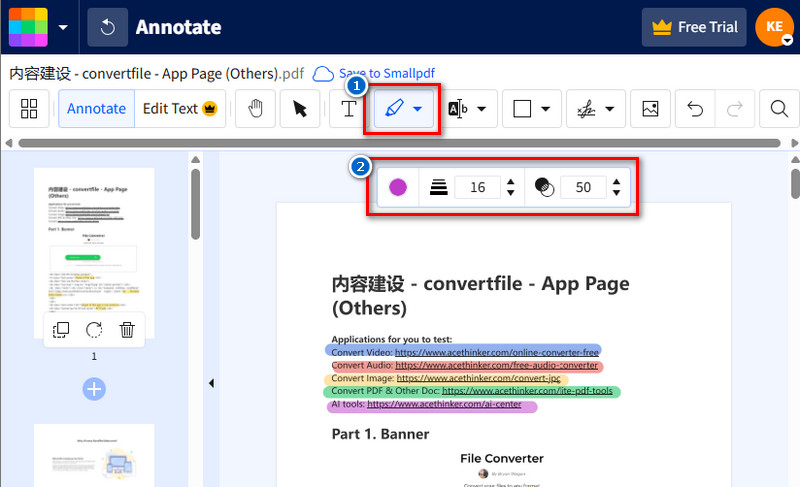Select the hand pan tool

point(256,109)
